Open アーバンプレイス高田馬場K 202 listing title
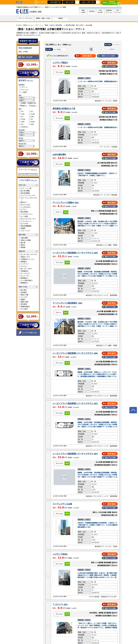This screenshot has width=138, height=644. tap(67, 303)
